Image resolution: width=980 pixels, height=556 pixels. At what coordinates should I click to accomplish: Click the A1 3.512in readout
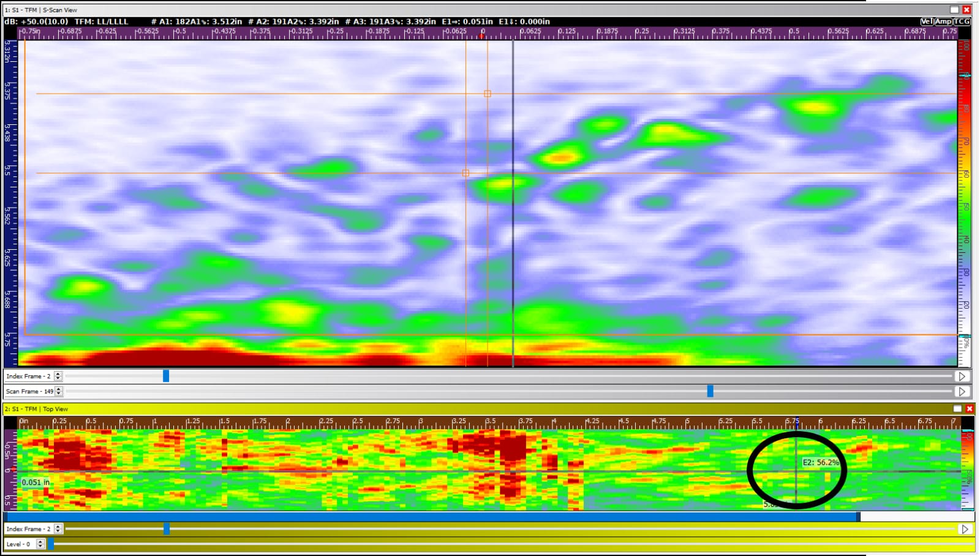[x=197, y=21]
